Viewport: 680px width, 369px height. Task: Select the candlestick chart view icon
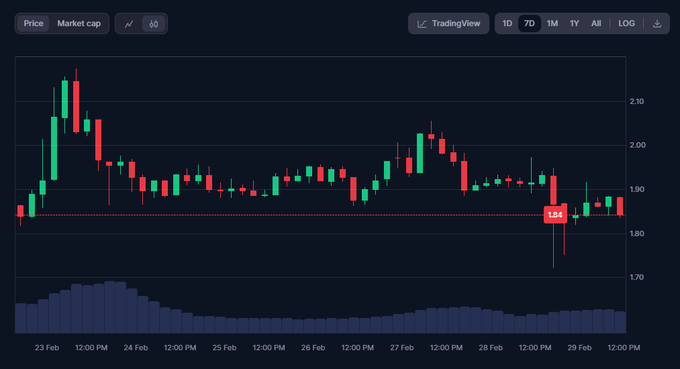154,24
